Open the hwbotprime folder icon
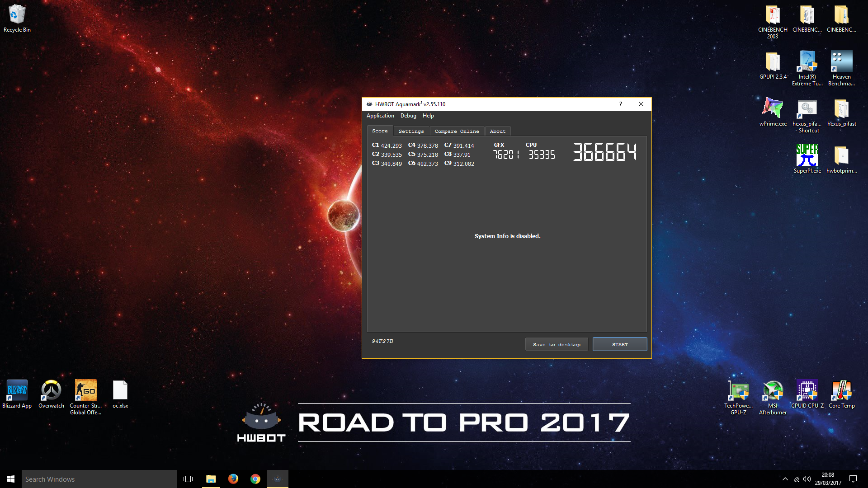Viewport: 868px width, 488px height. pyautogui.click(x=841, y=159)
